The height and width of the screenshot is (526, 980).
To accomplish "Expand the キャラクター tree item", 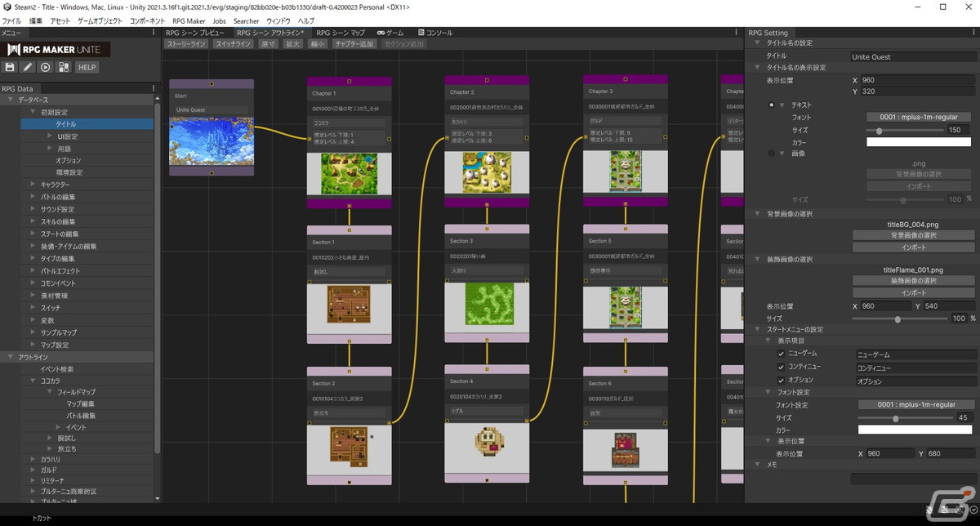I will point(33,185).
